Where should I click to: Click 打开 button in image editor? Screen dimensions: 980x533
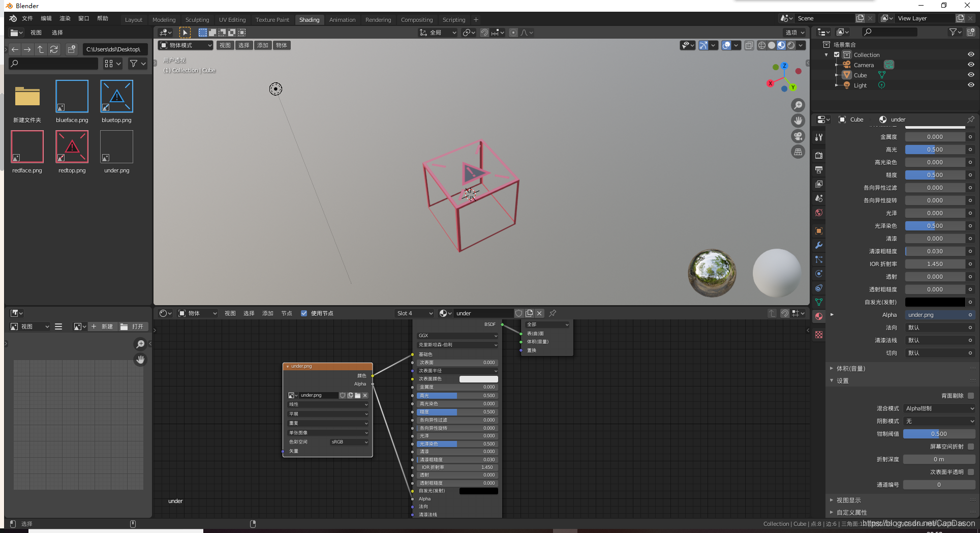133,327
